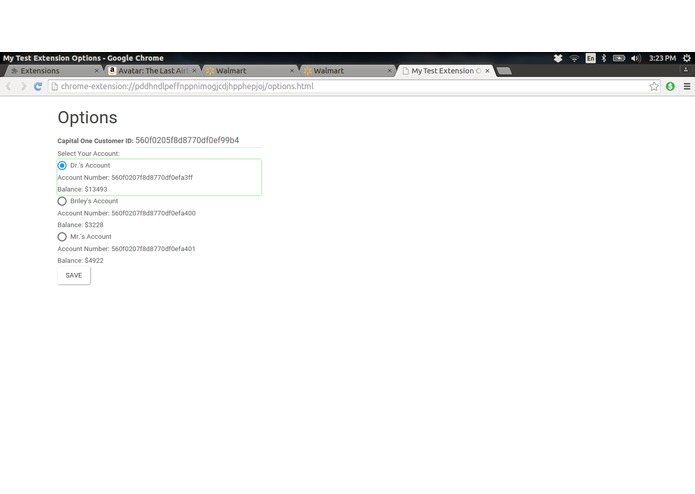Go forward with browser forward arrow
This screenshot has width=695, height=494.
click(x=23, y=86)
